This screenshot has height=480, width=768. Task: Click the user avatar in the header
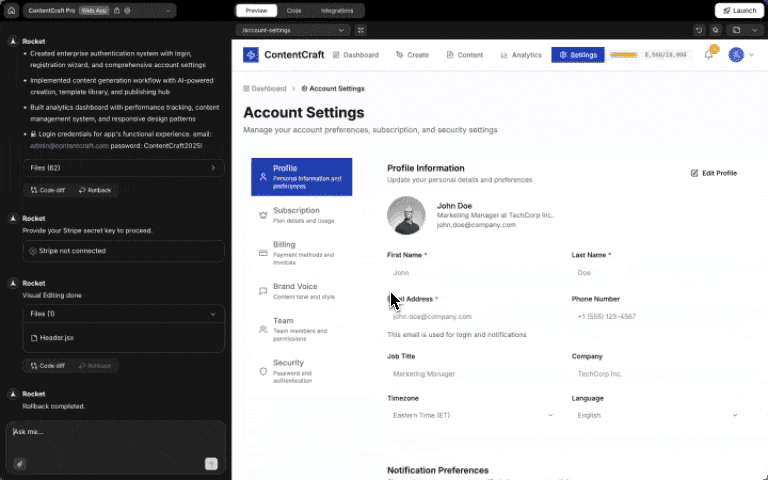(737, 54)
